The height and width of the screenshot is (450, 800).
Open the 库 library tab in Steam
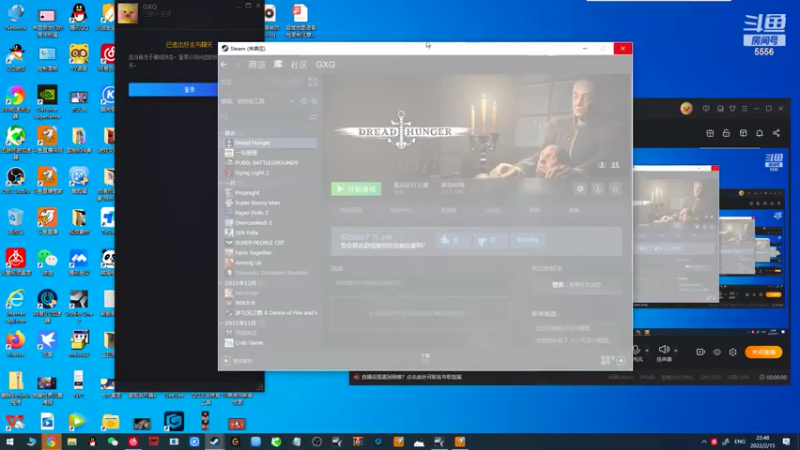pos(278,64)
